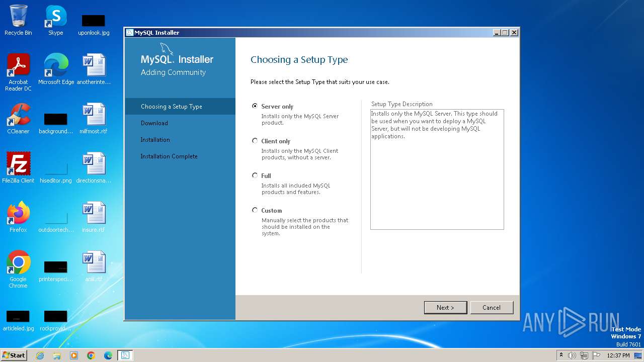This screenshot has height=362, width=644.
Task: Open the Recycle Bin desktop icon
Action: point(18,20)
